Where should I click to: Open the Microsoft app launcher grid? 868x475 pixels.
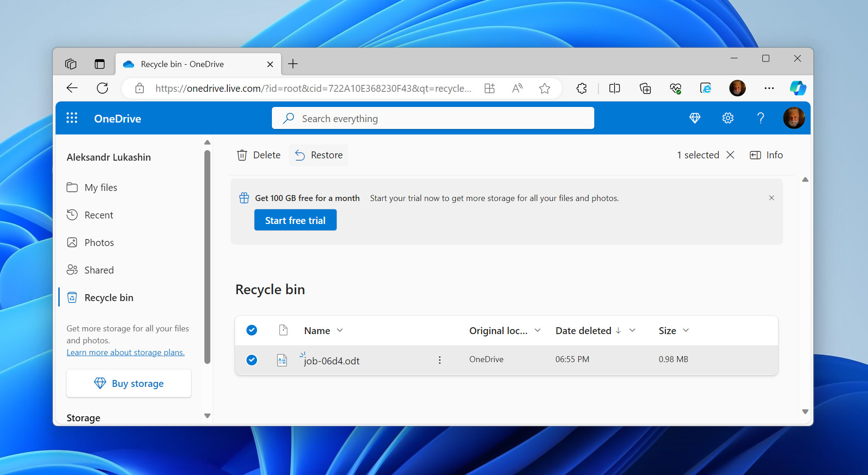tap(72, 118)
